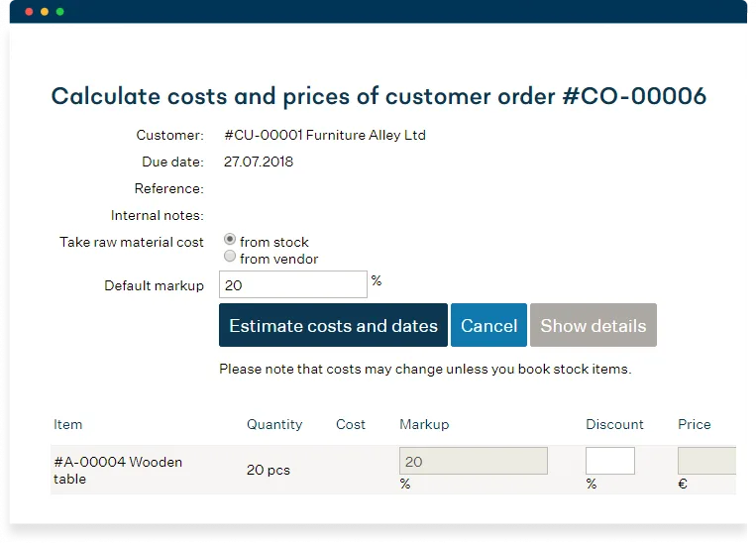
Task: Click the note about costs changing
Action: [x=425, y=369]
